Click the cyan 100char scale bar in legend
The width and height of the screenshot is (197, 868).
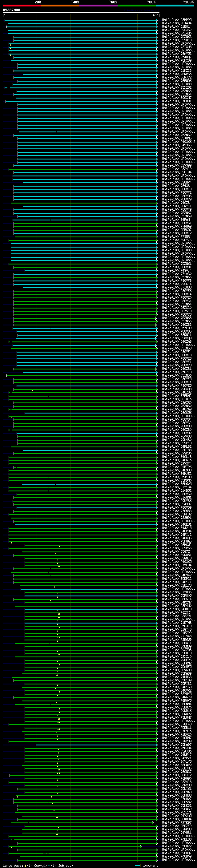click(x=138, y=865)
